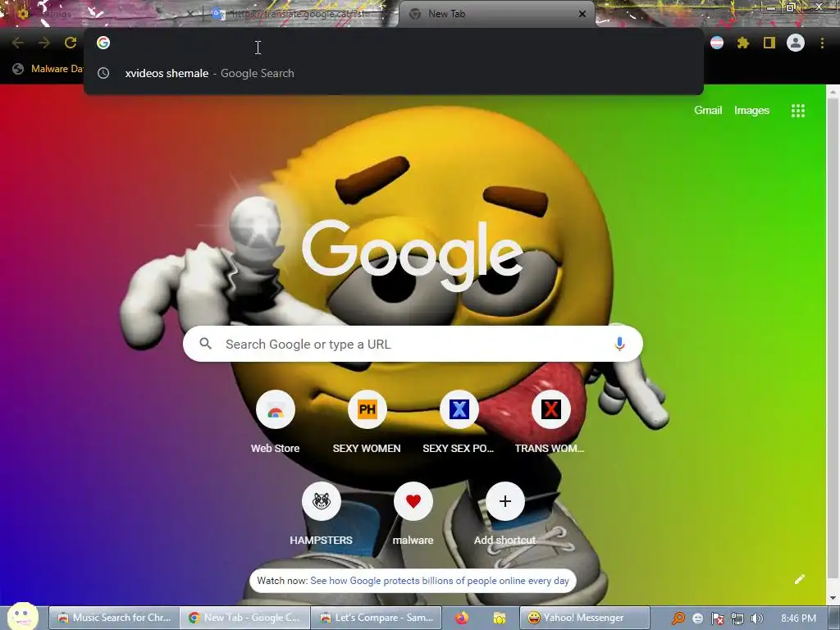
Task: Select New Tab - Google Chrome taskbar button
Action: [245, 618]
